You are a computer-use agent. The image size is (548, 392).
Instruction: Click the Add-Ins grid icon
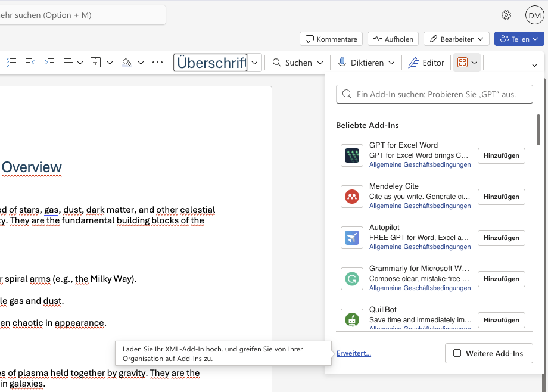point(462,63)
